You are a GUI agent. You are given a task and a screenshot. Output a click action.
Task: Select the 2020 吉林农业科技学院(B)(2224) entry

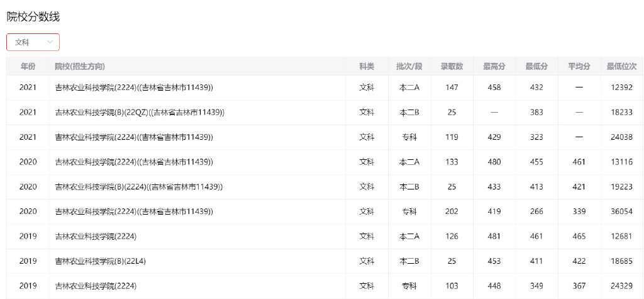pos(139,187)
